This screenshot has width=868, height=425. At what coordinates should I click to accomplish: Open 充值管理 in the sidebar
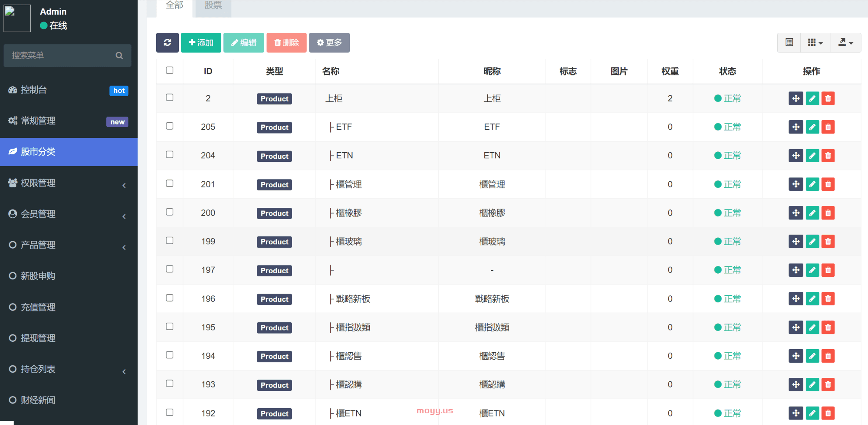pyautogui.click(x=69, y=307)
